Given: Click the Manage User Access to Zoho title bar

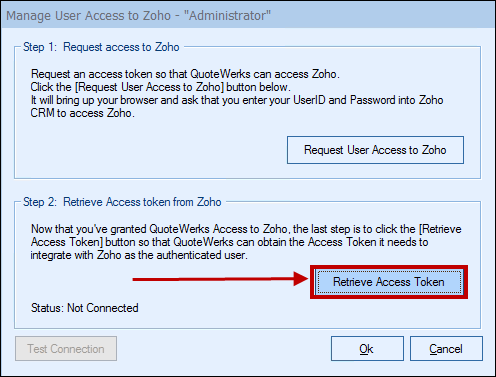Looking at the screenshot, I should pos(248,15).
